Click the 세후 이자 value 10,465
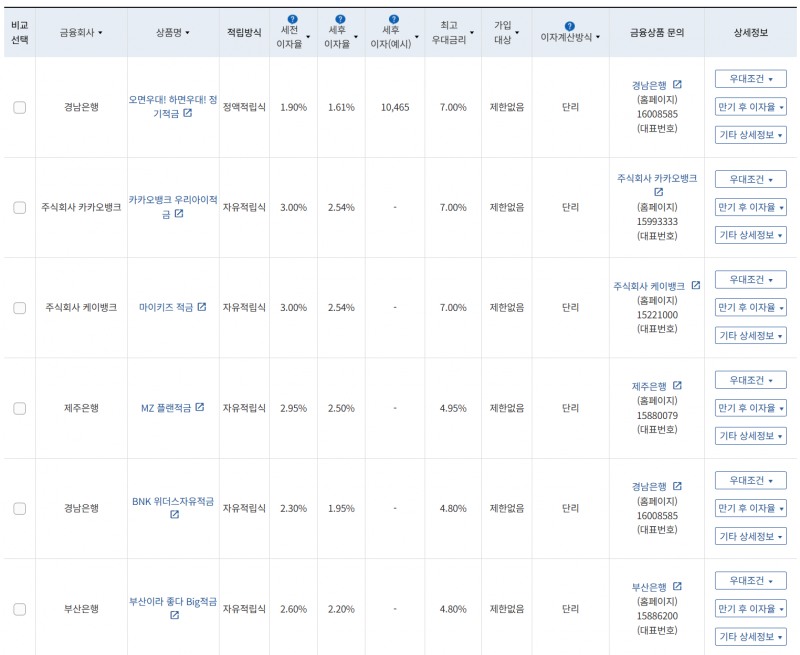This screenshot has width=800, height=655. point(395,107)
